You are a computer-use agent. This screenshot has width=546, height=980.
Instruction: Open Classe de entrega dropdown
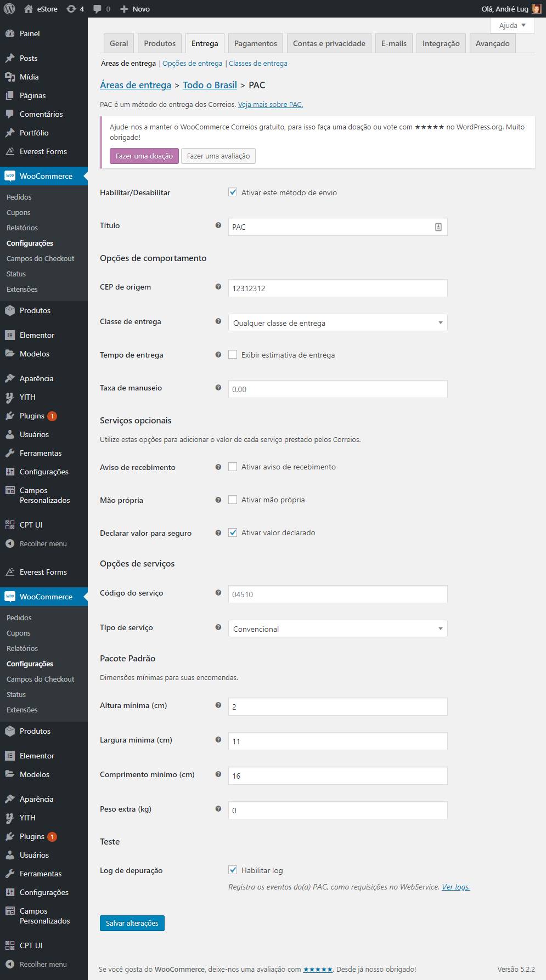tap(337, 322)
